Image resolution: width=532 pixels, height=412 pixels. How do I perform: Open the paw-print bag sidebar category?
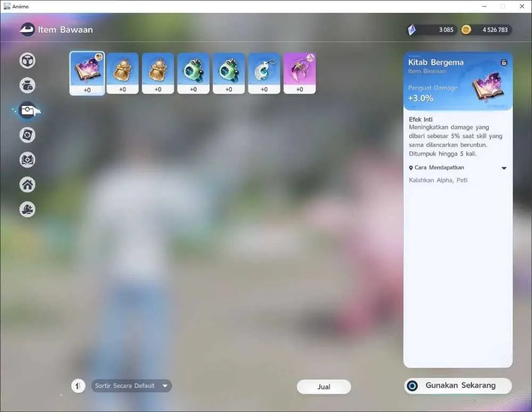pos(27,86)
